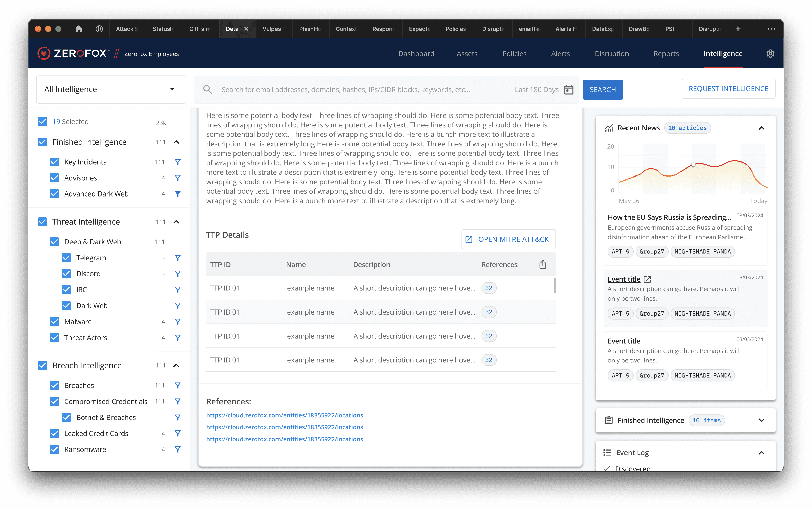The width and height of the screenshot is (812, 509).
Task: Click the home icon in tab bar
Action: [x=79, y=29]
